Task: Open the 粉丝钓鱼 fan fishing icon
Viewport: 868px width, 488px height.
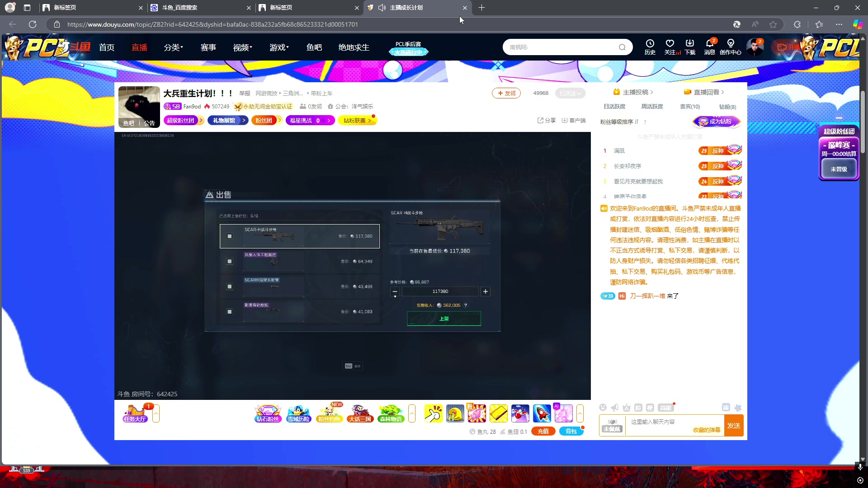Action: 329,413
